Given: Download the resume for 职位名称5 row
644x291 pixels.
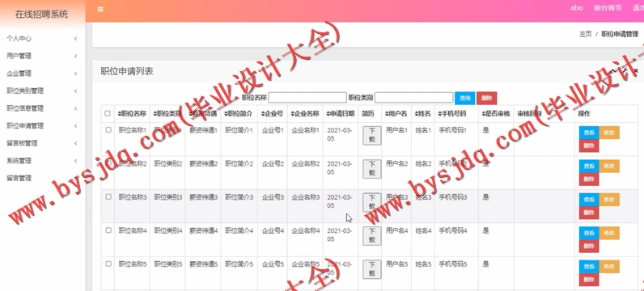Looking at the screenshot, I should (371, 269).
